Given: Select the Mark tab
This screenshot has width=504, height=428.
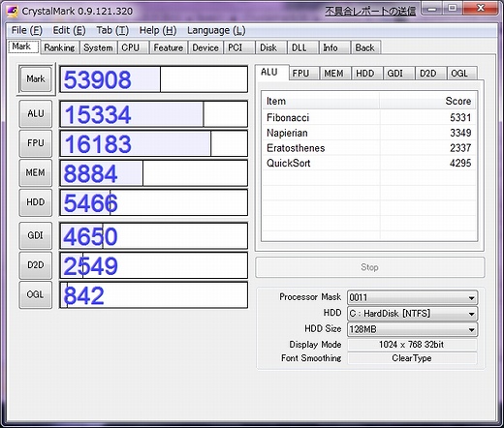Looking at the screenshot, I should (23, 46).
